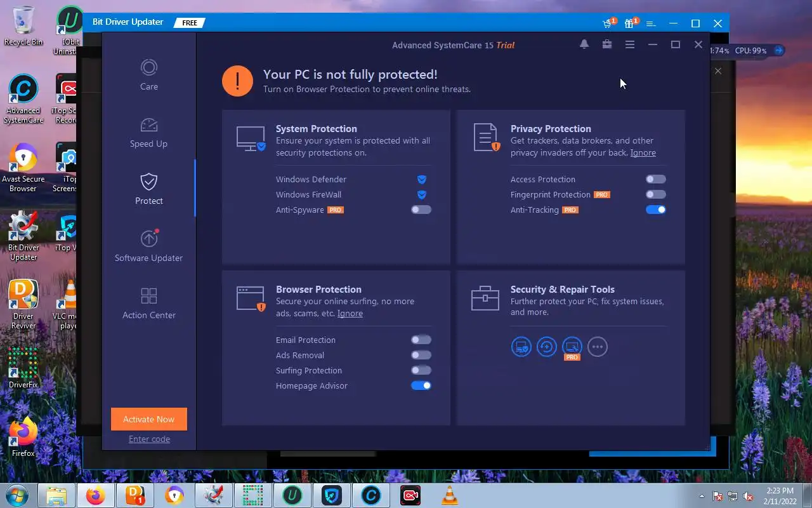
Task: Click the blue arrow next to CPU 99%
Action: pyautogui.click(x=779, y=50)
